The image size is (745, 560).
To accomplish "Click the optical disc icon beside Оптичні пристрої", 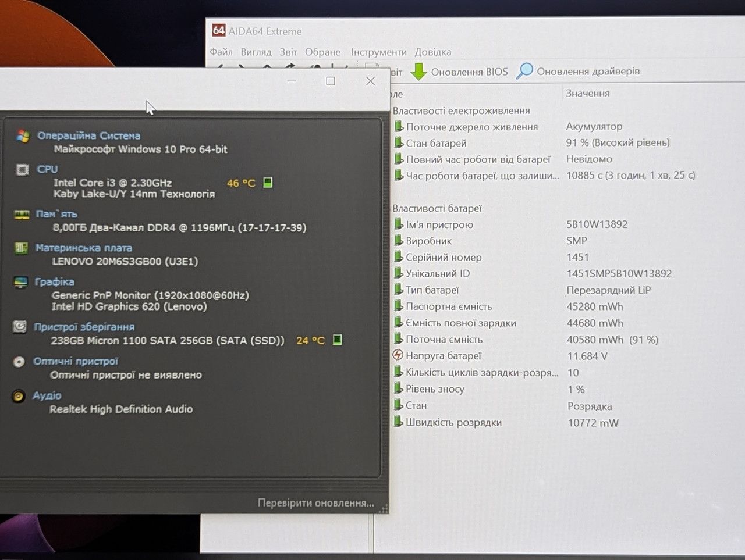I will click(x=19, y=362).
